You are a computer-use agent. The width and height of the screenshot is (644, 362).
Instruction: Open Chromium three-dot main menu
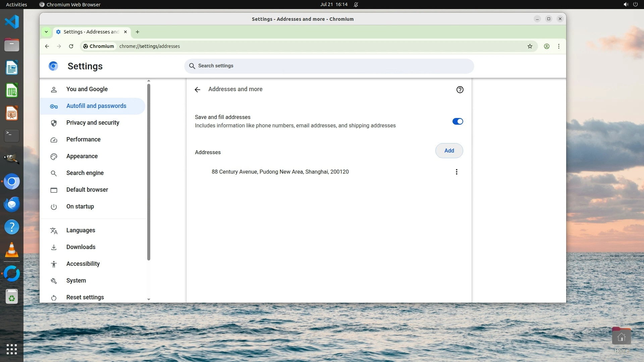(x=559, y=46)
